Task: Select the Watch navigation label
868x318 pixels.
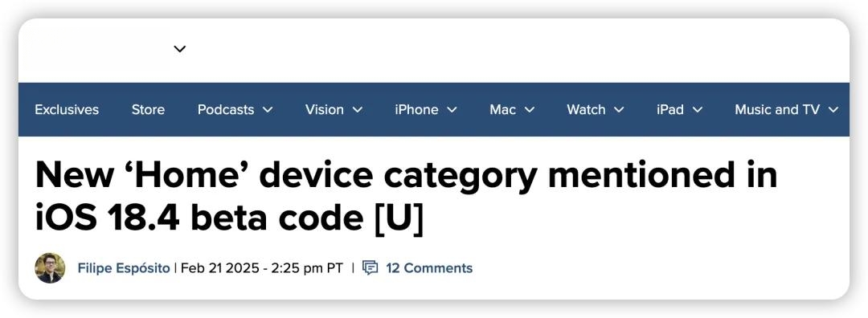Action: point(586,109)
